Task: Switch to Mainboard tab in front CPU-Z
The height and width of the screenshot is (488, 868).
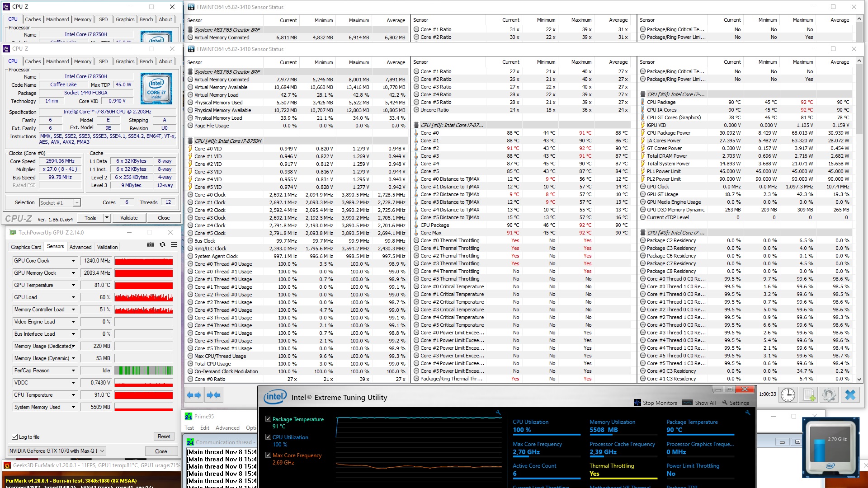Action: tap(57, 61)
